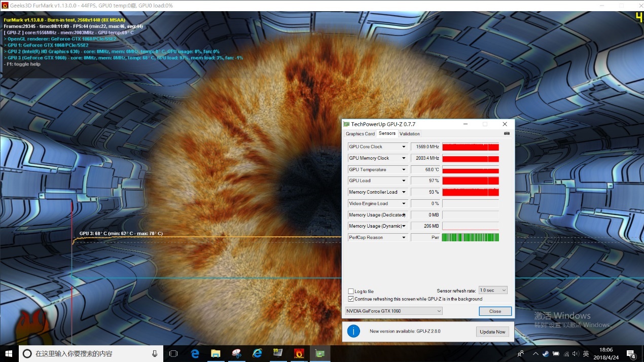
Task: Launch Internet Explorer from the taskbar
Action: 258,353
